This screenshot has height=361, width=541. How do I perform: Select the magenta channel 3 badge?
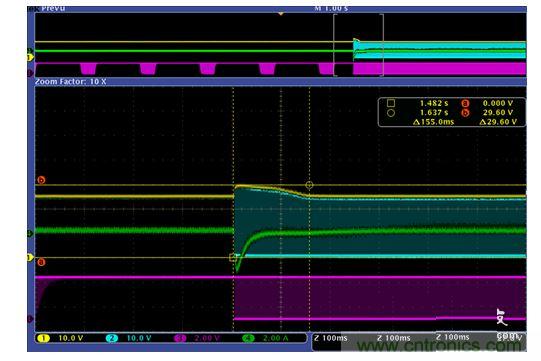[x=180, y=338]
